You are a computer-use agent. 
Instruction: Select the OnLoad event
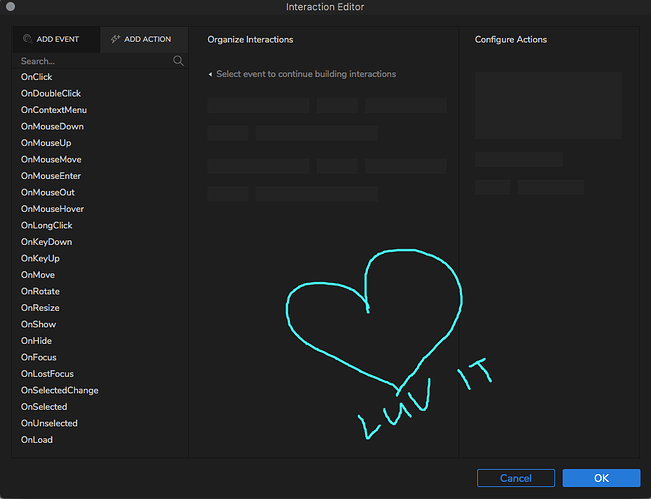[37, 440]
